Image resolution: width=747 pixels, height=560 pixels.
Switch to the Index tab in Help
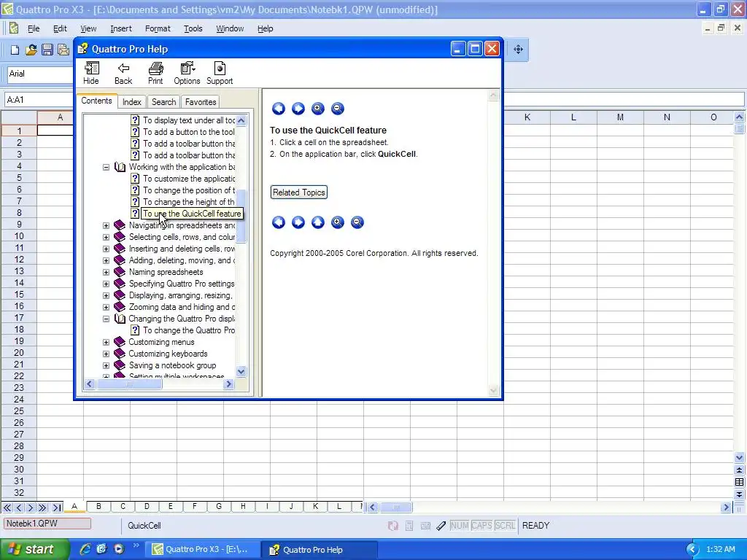131,102
